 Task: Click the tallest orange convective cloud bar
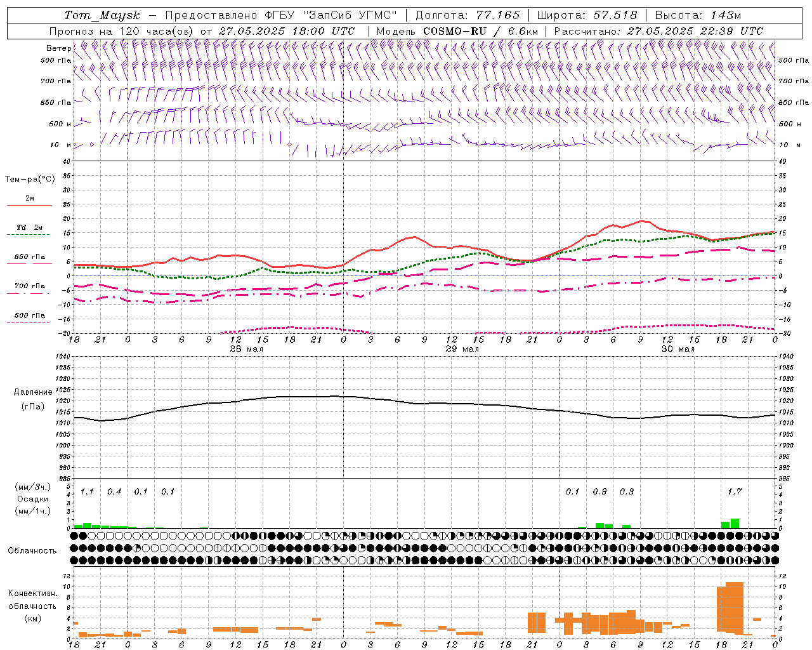pos(735,607)
